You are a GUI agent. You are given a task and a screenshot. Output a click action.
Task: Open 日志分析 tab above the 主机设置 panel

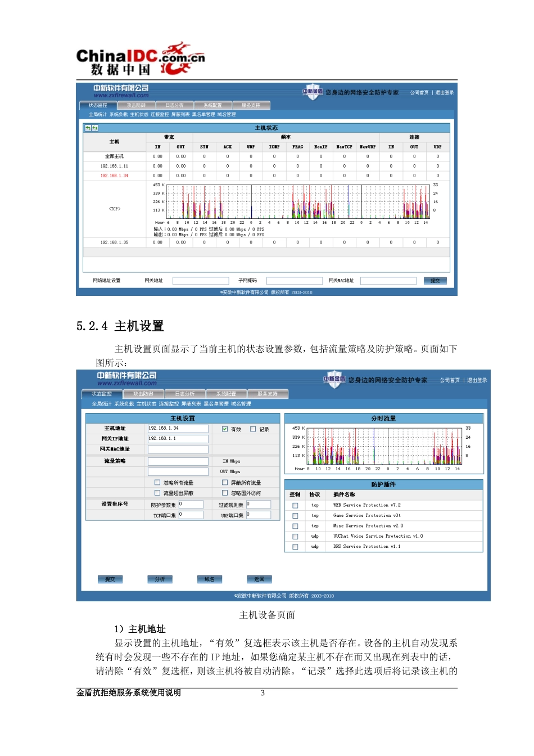(185, 394)
